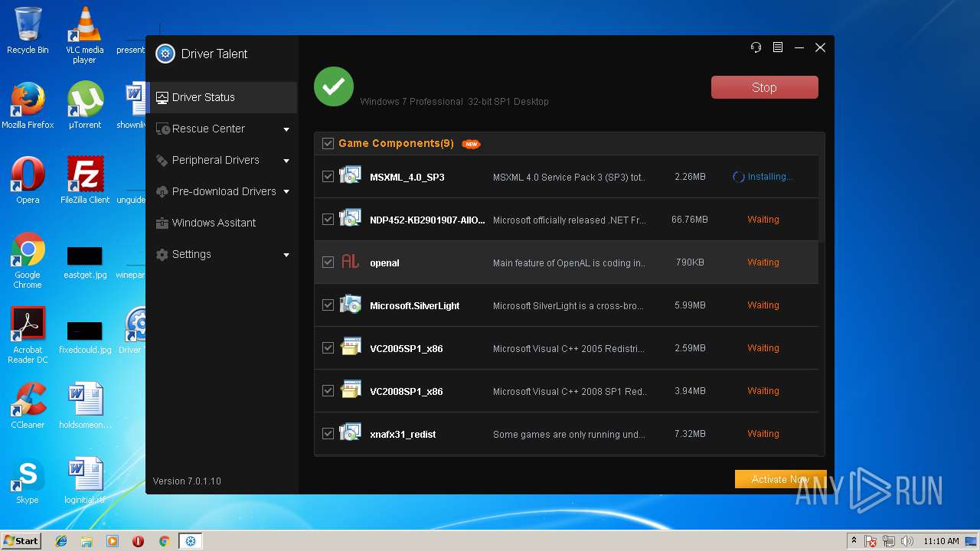
Task: Click the Version 7.0.1.10 label
Action: (x=187, y=481)
